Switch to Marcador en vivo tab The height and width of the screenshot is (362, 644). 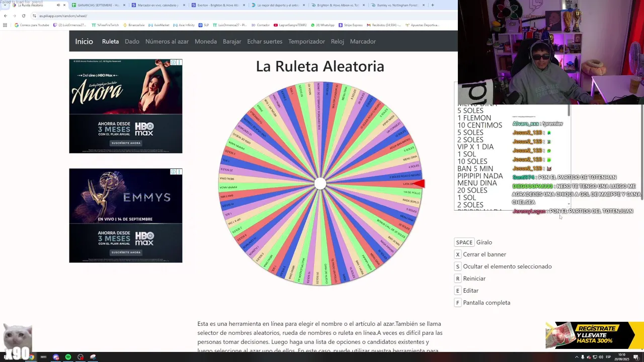[158, 5]
